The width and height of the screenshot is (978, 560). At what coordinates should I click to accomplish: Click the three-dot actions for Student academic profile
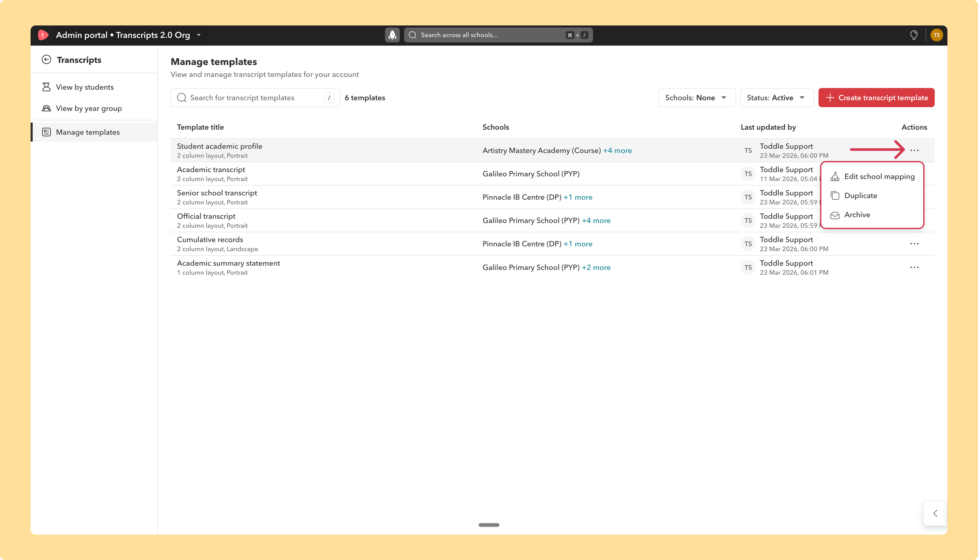click(914, 150)
